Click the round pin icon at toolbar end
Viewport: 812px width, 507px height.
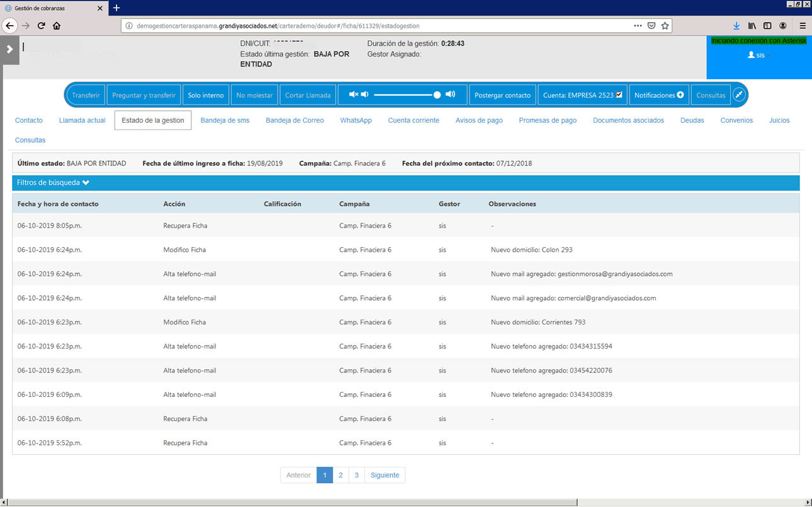740,95
